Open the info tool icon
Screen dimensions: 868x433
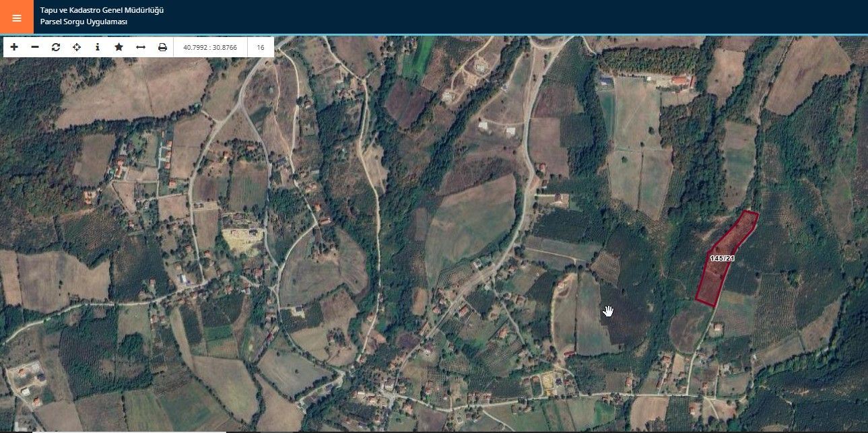click(98, 47)
